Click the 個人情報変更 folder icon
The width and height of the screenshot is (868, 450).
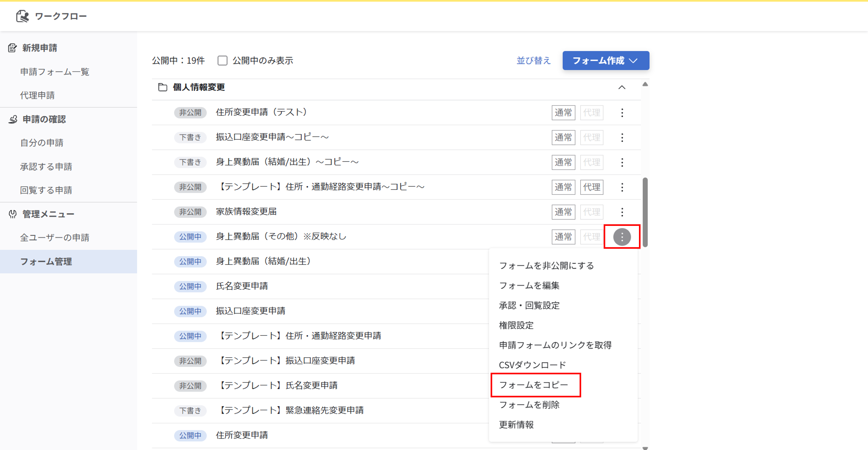163,87
